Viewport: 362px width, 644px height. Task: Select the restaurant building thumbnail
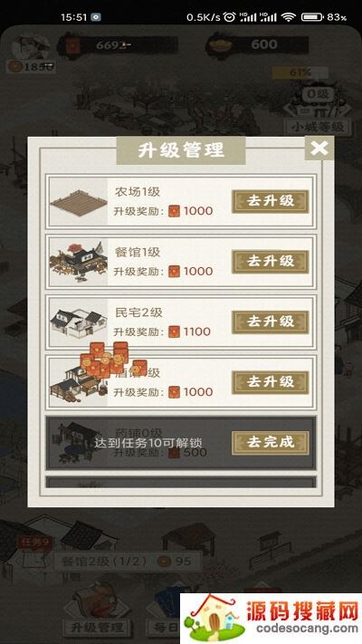(x=79, y=262)
